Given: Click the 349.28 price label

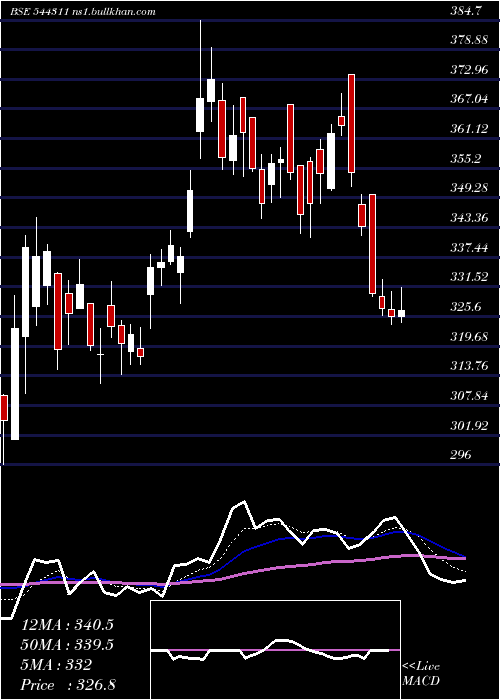Looking at the screenshot, I should click(469, 188).
